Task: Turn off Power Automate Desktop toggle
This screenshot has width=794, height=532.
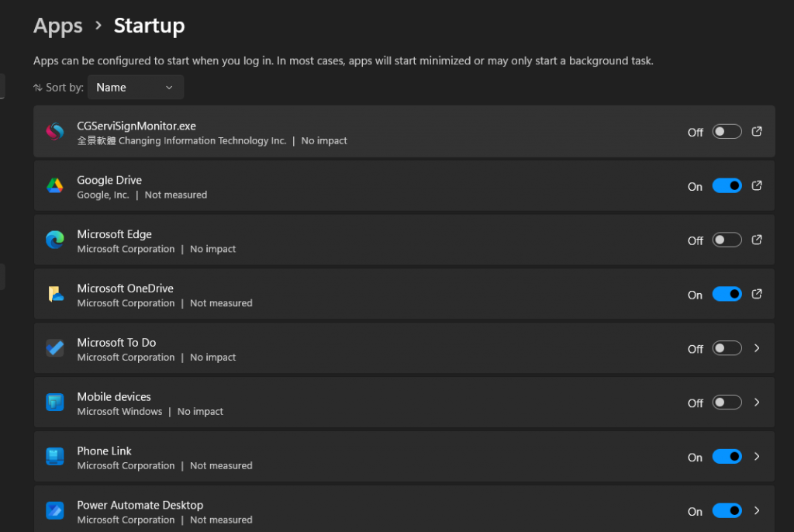Action: pos(727,511)
